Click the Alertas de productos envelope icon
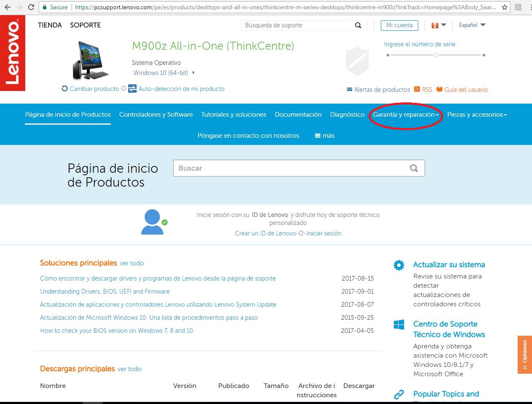 tap(350, 89)
